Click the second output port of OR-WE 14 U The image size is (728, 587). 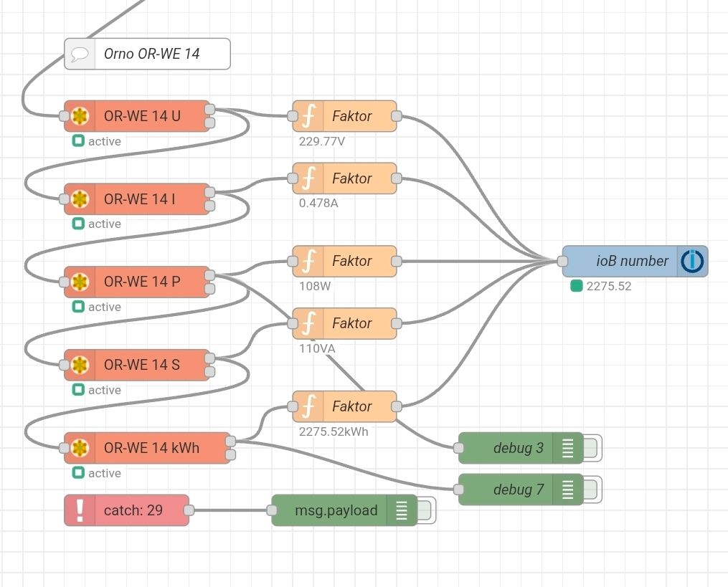click(x=210, y=123)
